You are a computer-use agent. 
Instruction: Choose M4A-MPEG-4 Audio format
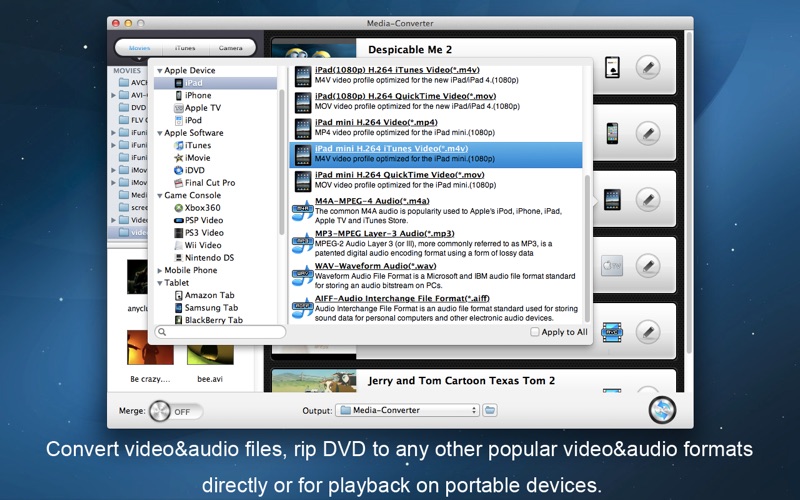[438, 211]
